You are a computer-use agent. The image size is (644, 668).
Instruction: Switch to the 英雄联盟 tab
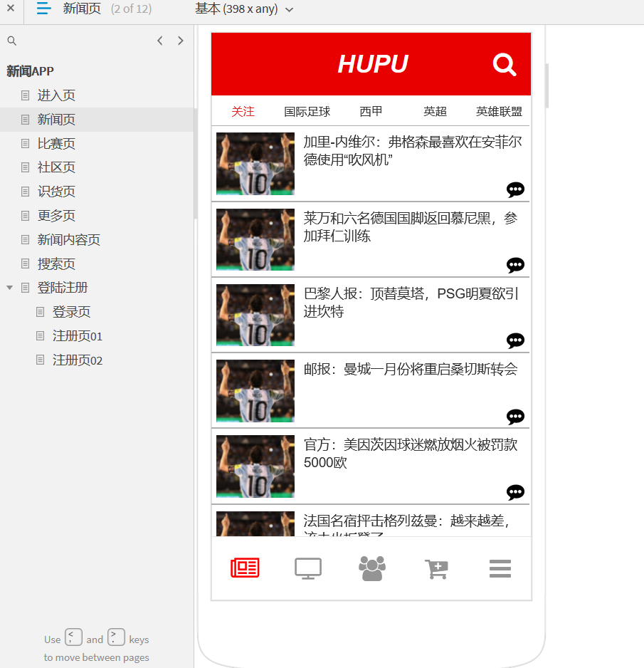click(x=499, y=112)
